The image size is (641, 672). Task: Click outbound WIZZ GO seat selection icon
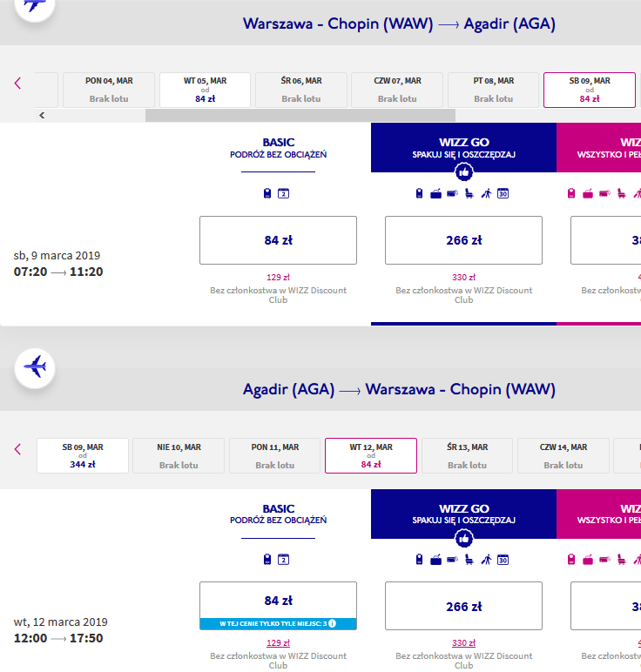(469, 194)
